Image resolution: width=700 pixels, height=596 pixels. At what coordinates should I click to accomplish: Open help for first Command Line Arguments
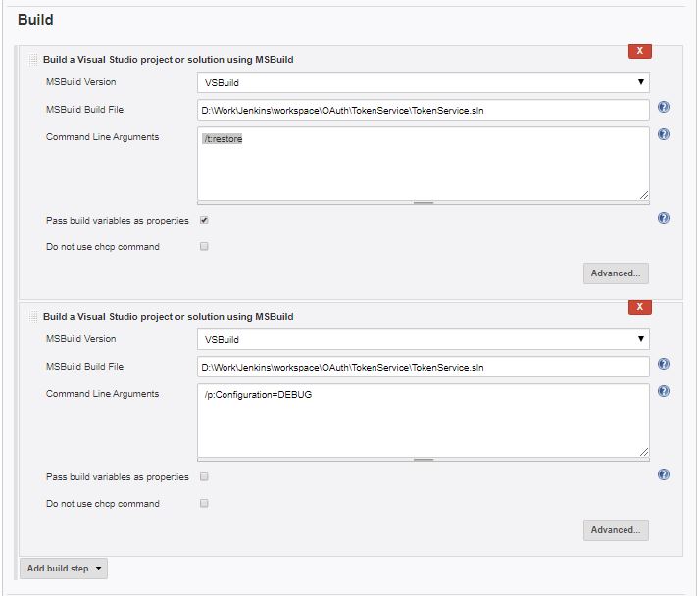click(x=664, y=134)
